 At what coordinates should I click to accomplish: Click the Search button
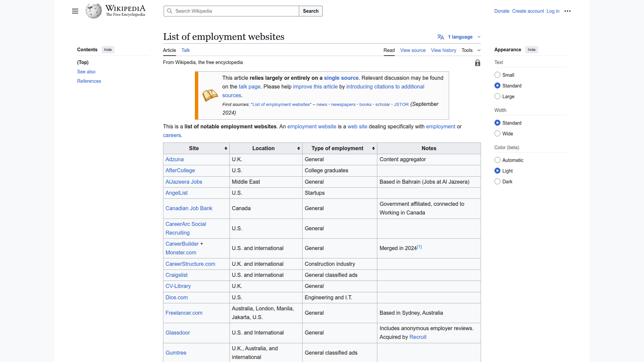[311, 11]
